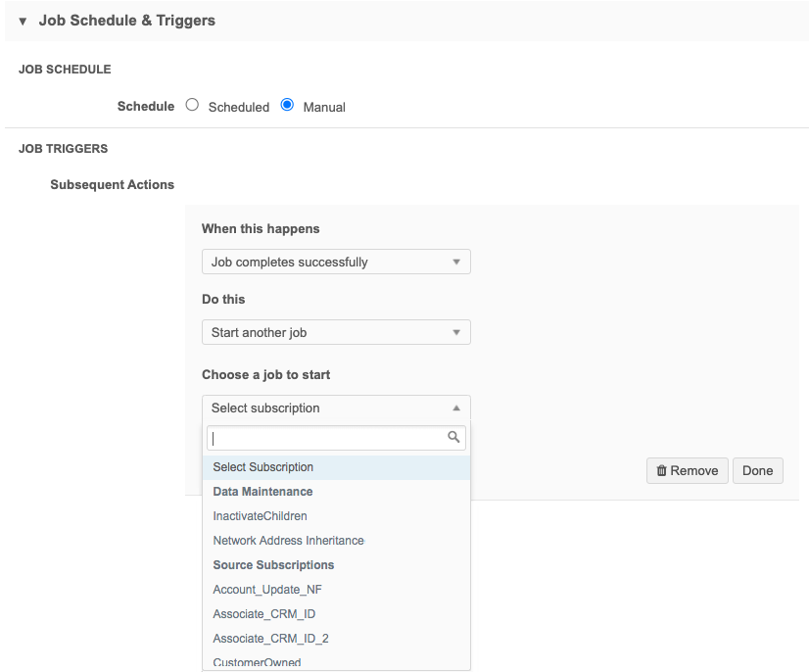Click the trash icon on Remove

[x=661, y=470]
